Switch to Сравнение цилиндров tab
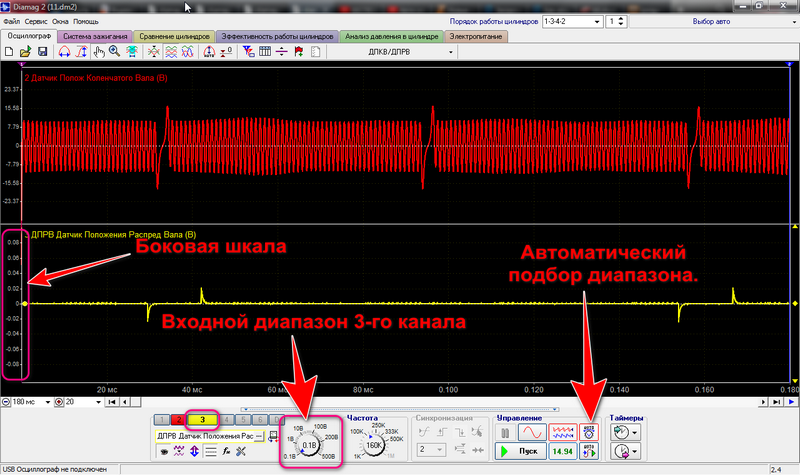This screenshot has width=800, height=475. pos(174,36)
